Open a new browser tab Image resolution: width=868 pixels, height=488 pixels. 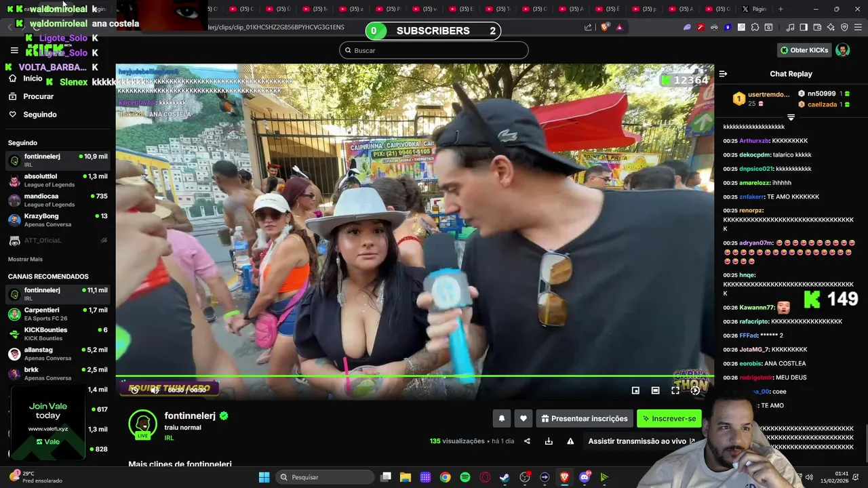click(x=781, y=9)
